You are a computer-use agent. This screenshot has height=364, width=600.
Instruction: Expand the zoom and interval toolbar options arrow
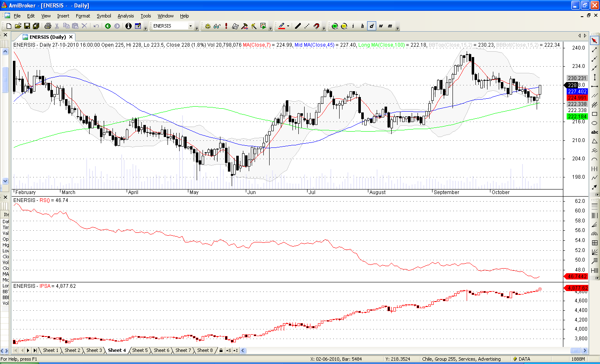click(x=397, y=28)
